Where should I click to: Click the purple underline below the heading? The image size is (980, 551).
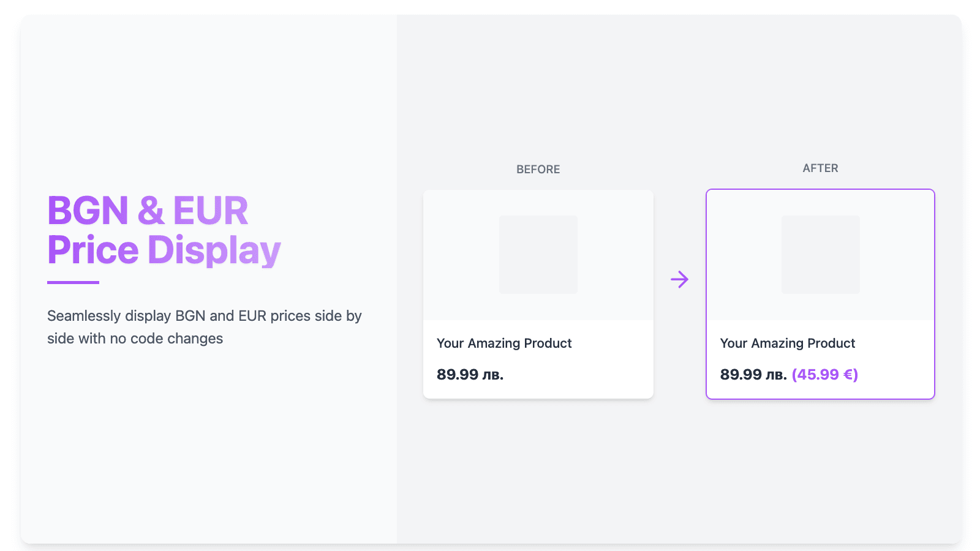pyautogui.click(x=73, y=282)
